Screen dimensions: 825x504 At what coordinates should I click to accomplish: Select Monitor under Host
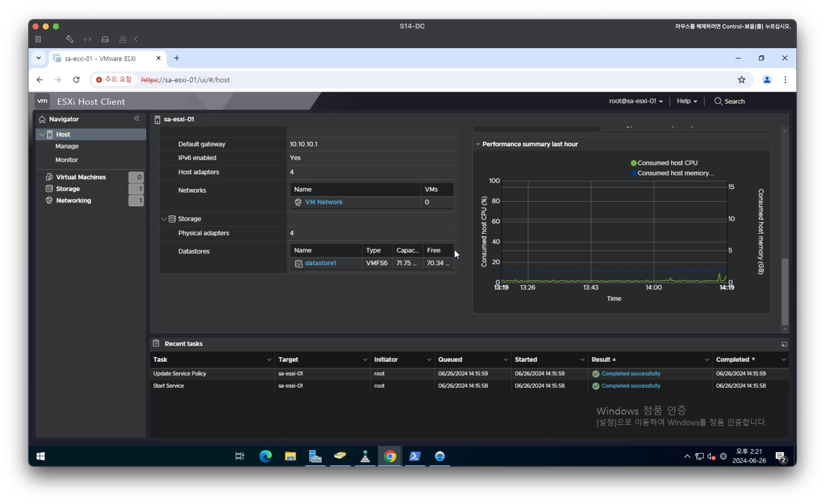tap(67, 160)
